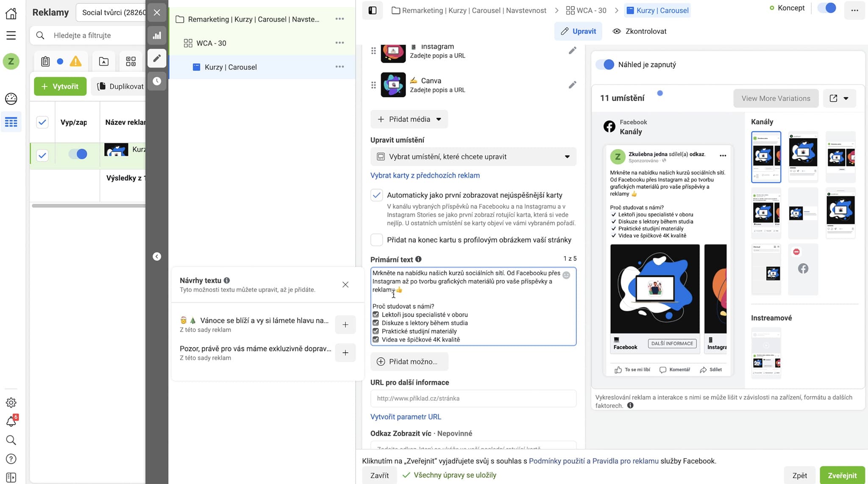
Task: Click the Zavřít button
Action: click(379, 476)
